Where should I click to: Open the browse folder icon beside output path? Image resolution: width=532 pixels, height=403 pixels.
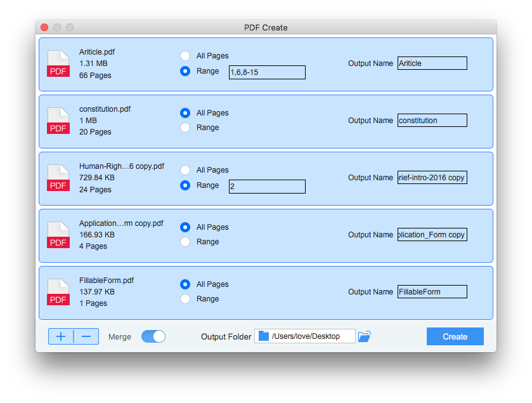[365, 336]
